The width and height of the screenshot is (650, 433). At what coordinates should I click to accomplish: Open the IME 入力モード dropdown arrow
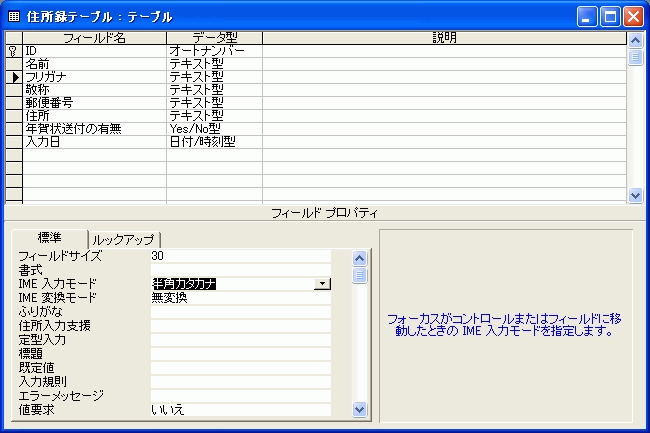tap(322, 284)
